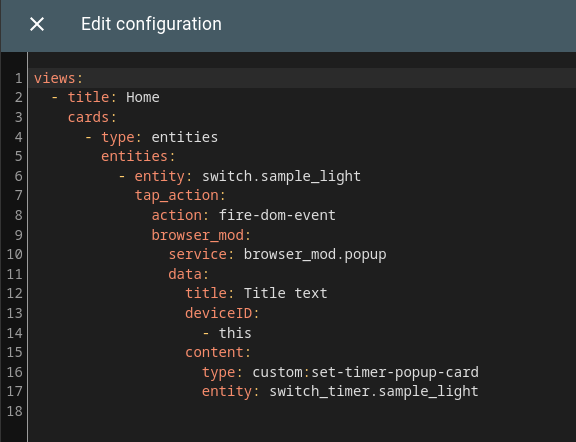Click the 'content:' key on line 15

tap(218, 353)
